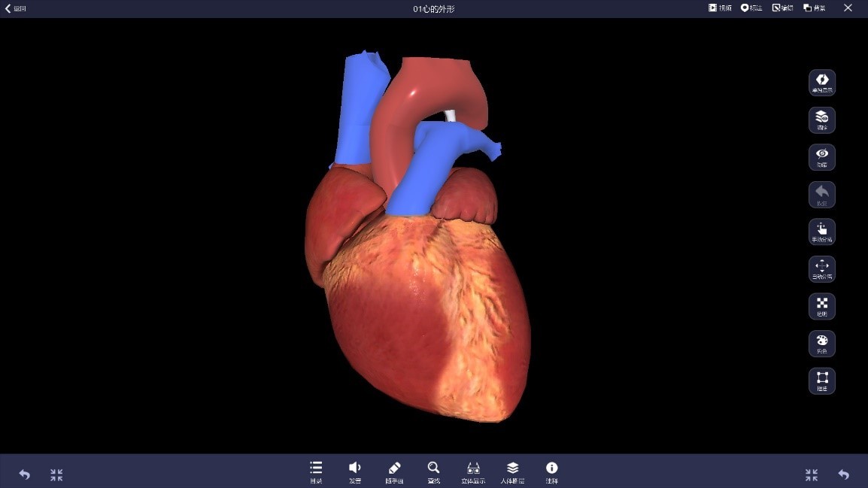Image resolution: width=868 pixels, height=488 pixels.
Task: Open the 编辑 edit tool
Action: pos(783,8)
